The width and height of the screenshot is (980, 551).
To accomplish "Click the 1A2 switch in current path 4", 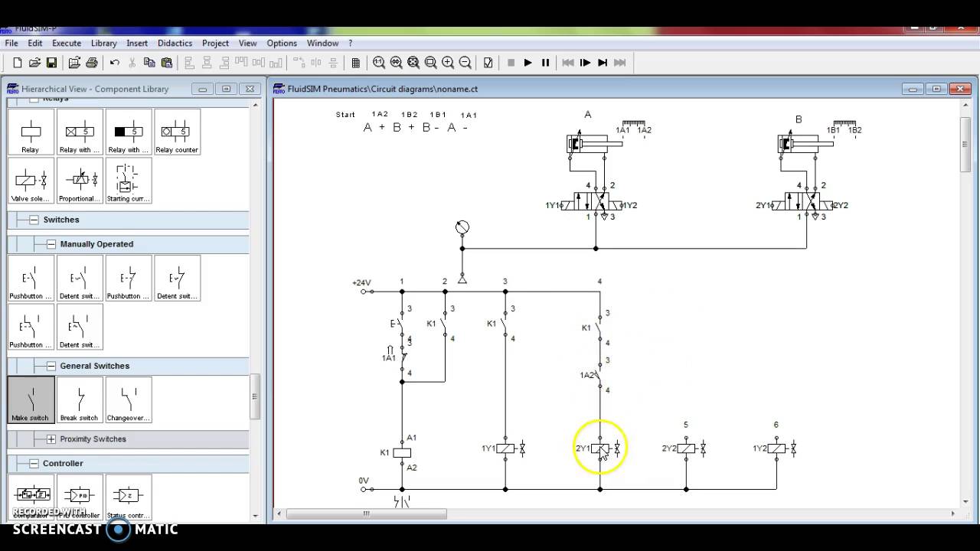I will coord(599,375).
